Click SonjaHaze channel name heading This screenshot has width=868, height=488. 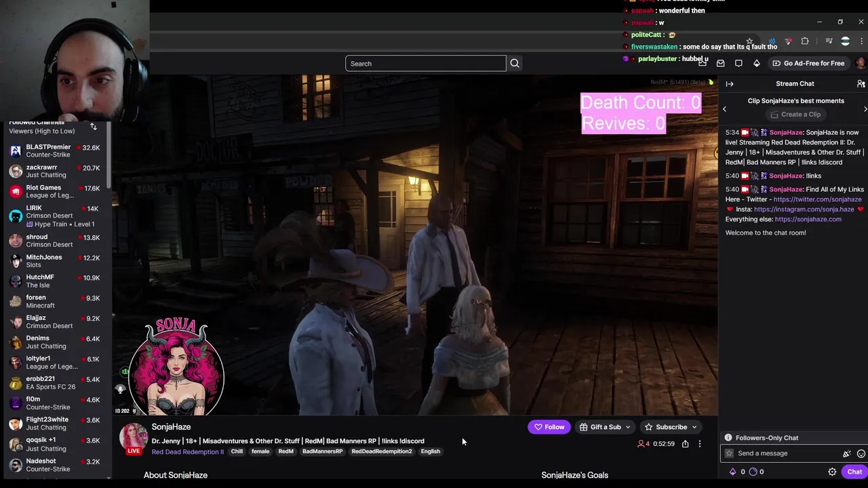point(171,427)
